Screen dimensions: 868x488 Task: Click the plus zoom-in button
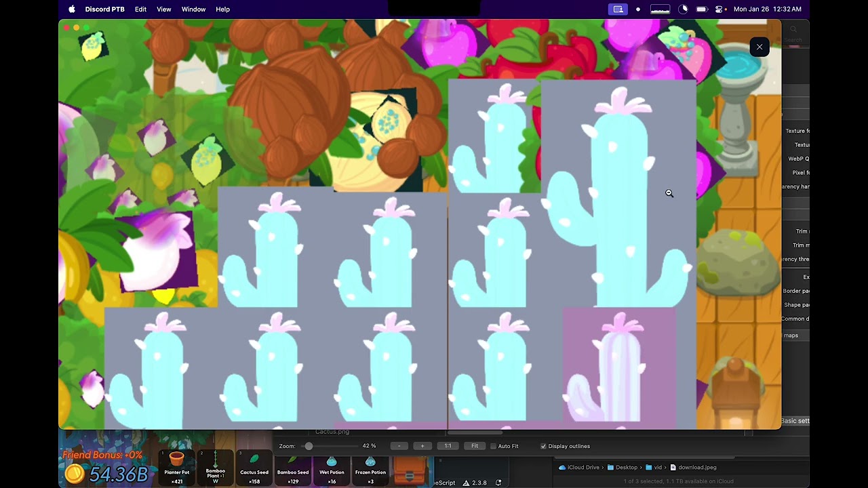[x=422, y=446]
